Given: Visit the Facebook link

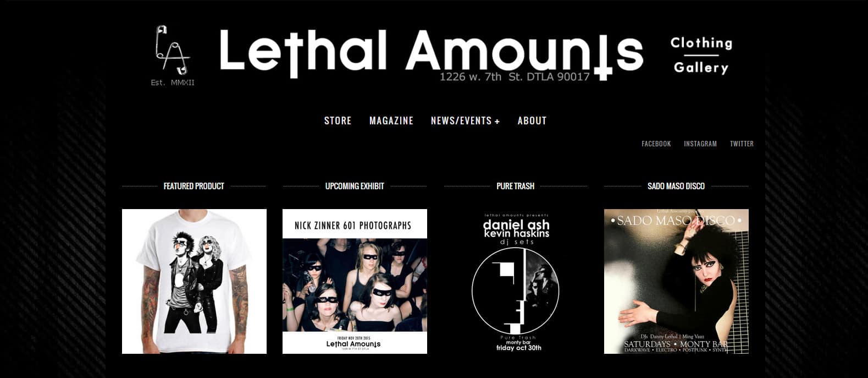Looking at the screenshot, I should pos(656,144).
